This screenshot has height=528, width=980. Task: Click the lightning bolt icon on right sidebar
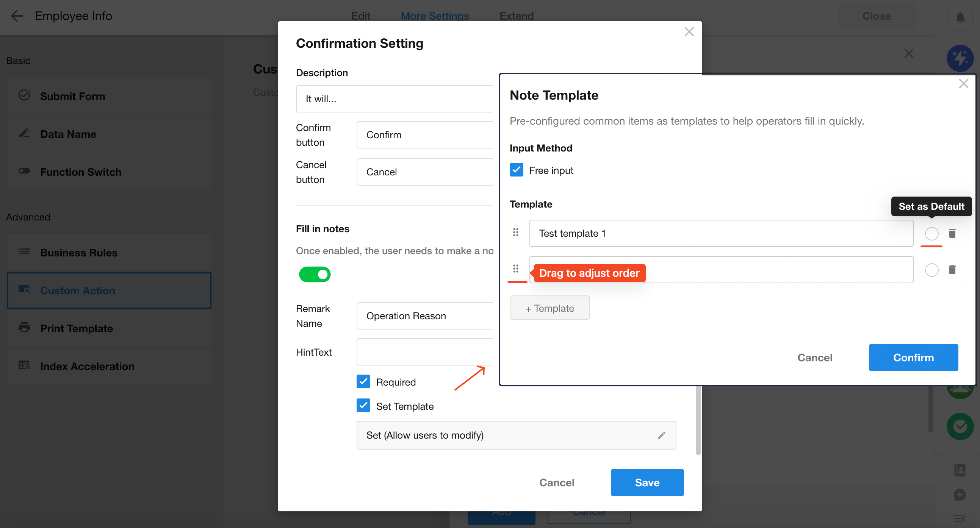coord(960,58)
